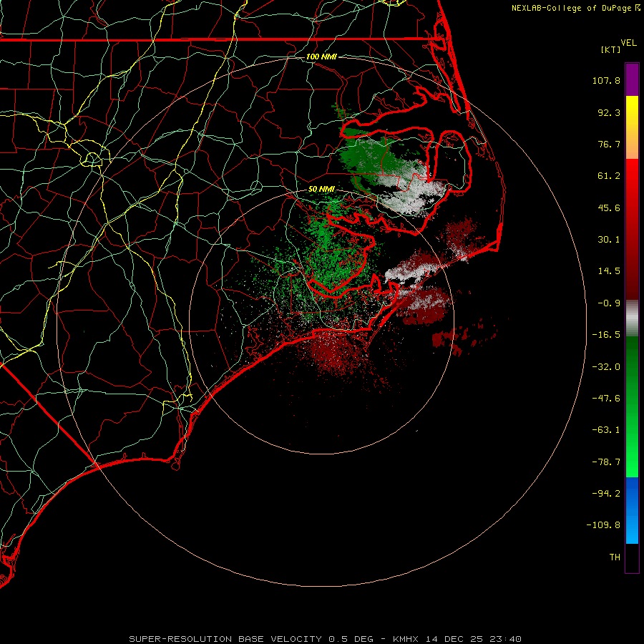Select the 14.5 scale value
The image size is (644, 644).
click(609, 271)
